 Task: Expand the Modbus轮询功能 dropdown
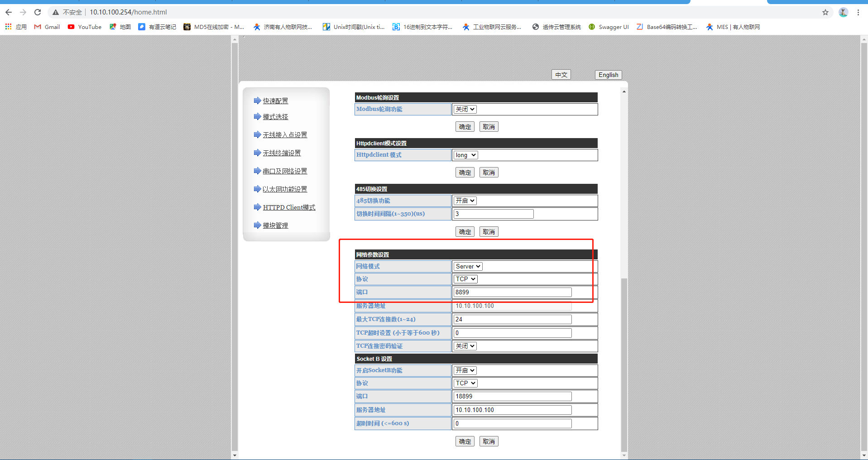click(x=465, y=109)
